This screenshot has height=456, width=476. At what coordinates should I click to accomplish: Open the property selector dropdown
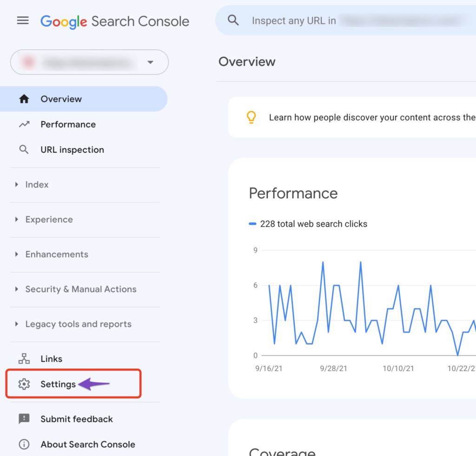(x=89, y=62)
